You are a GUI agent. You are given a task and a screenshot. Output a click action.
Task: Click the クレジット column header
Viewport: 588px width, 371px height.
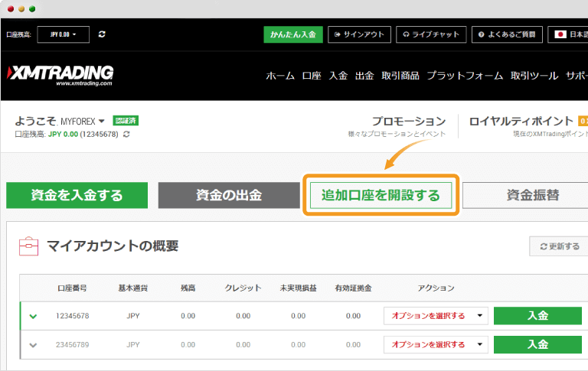(243, 288)
